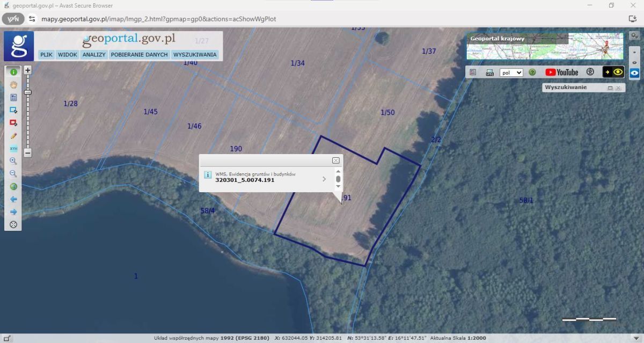Open the green help question icon

tap(532, 72)
